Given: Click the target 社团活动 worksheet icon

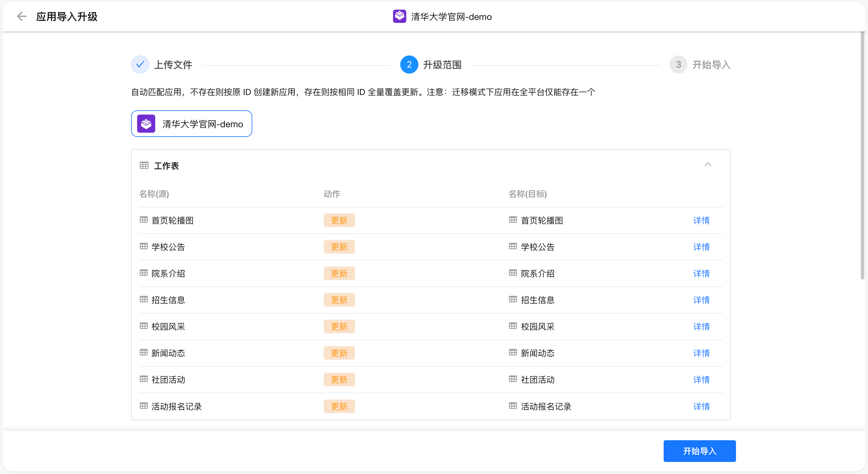Looking at the screenshot, I should click(512, 379).
